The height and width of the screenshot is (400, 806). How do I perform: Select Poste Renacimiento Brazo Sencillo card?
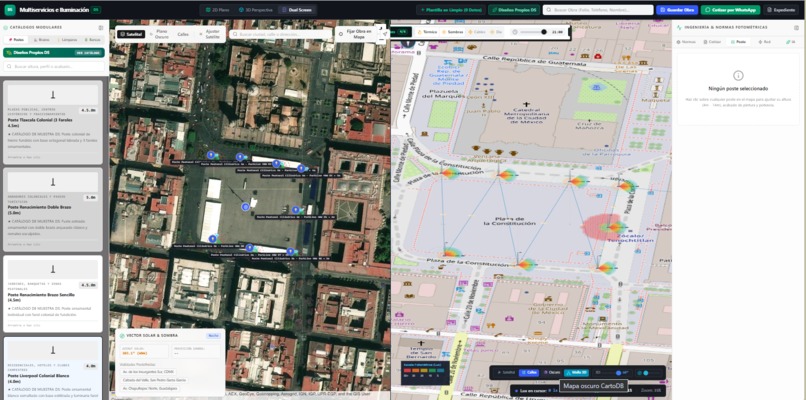(x=53, y=294)
